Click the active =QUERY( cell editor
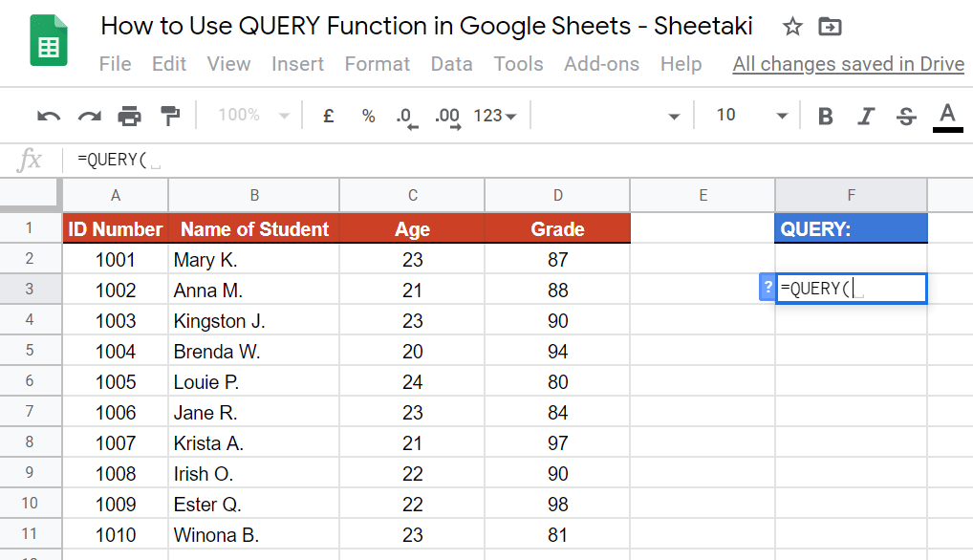The height and width of the screenshot is (560, 973). click(851, 289)
